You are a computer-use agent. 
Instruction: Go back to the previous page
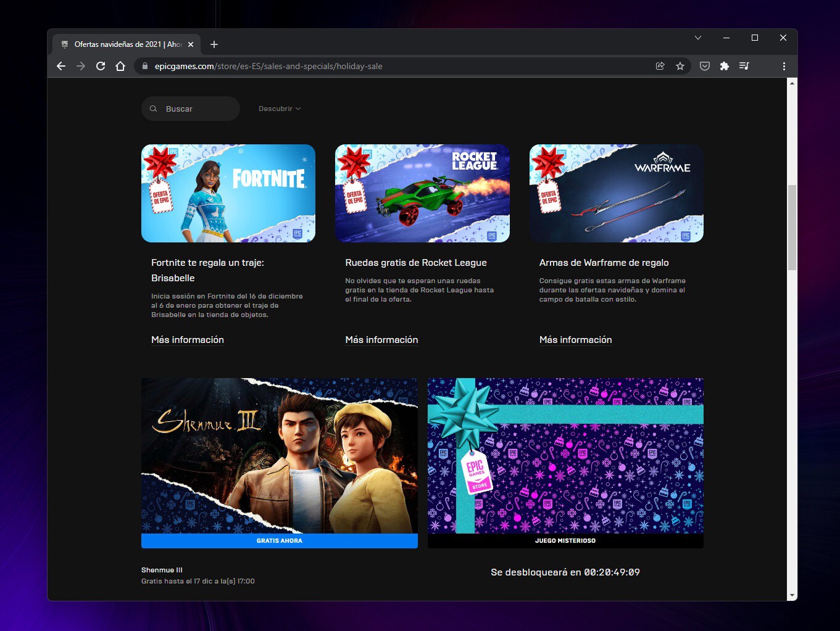click(x=61, y=66)
